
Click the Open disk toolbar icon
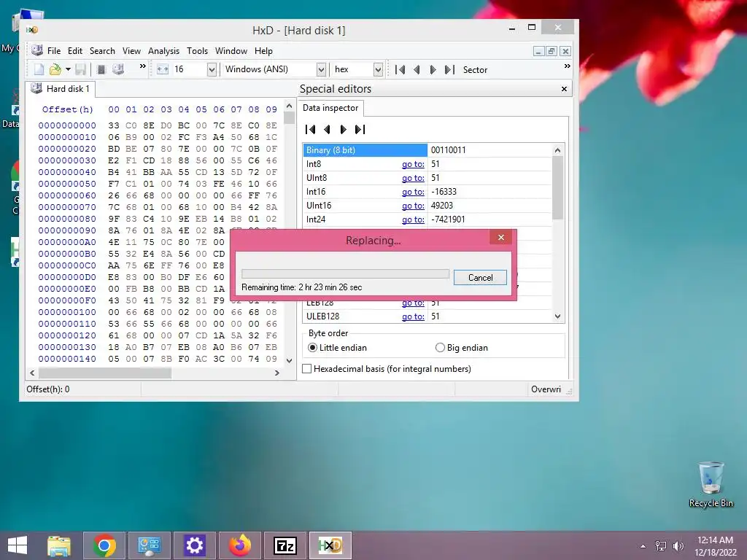point(117,69)
